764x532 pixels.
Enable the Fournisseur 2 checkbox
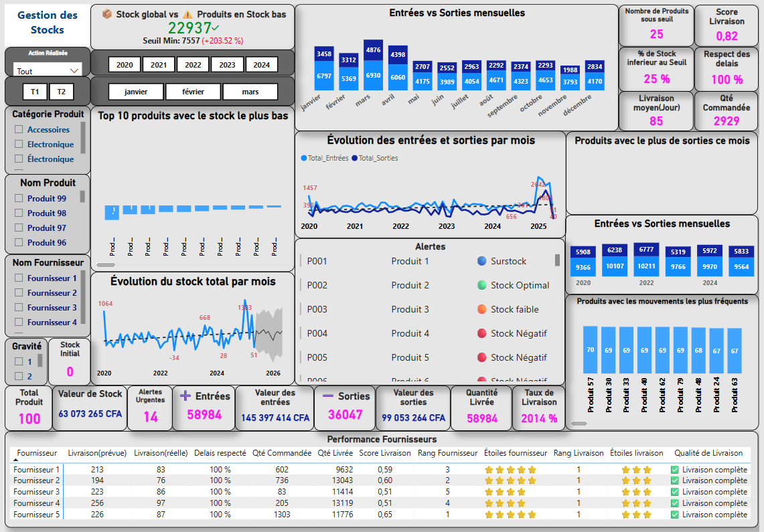[19, 293]
